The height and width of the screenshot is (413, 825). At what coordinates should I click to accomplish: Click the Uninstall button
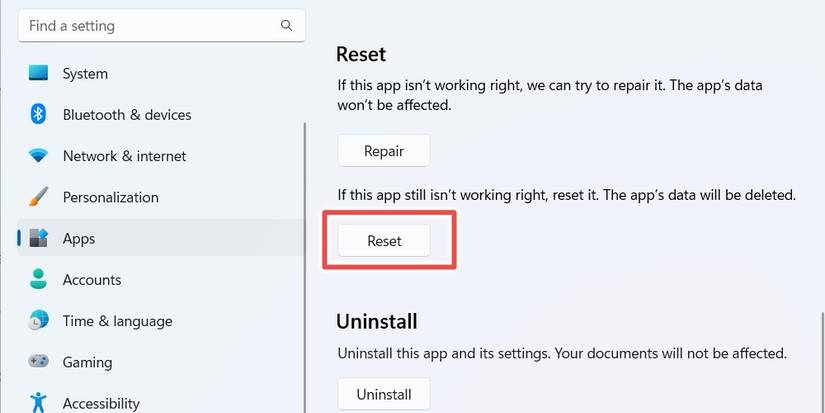pos(383,394)
